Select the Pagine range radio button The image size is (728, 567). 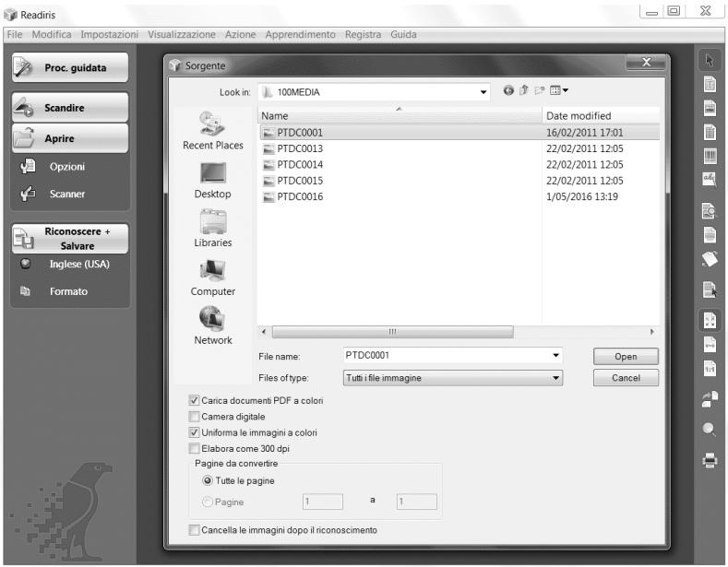click(208, 502)
